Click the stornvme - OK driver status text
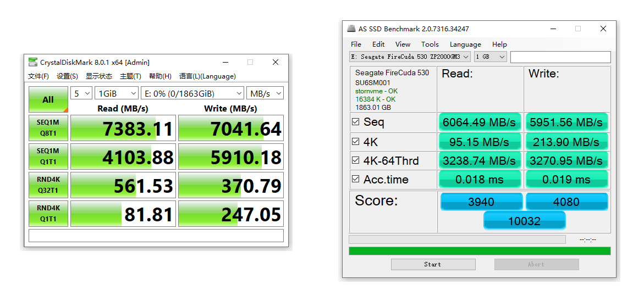This screenshot has width=644, height=296. [x=377, y=91]
